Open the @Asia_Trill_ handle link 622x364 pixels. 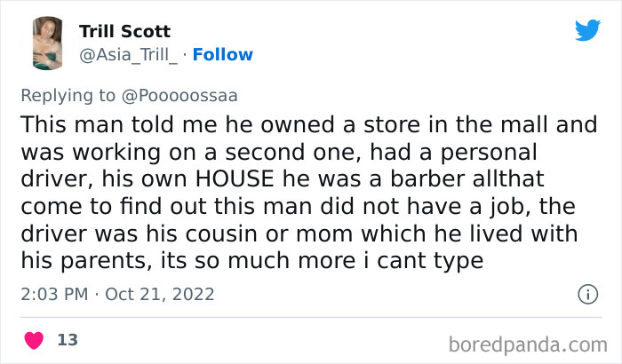click(128, 54)
